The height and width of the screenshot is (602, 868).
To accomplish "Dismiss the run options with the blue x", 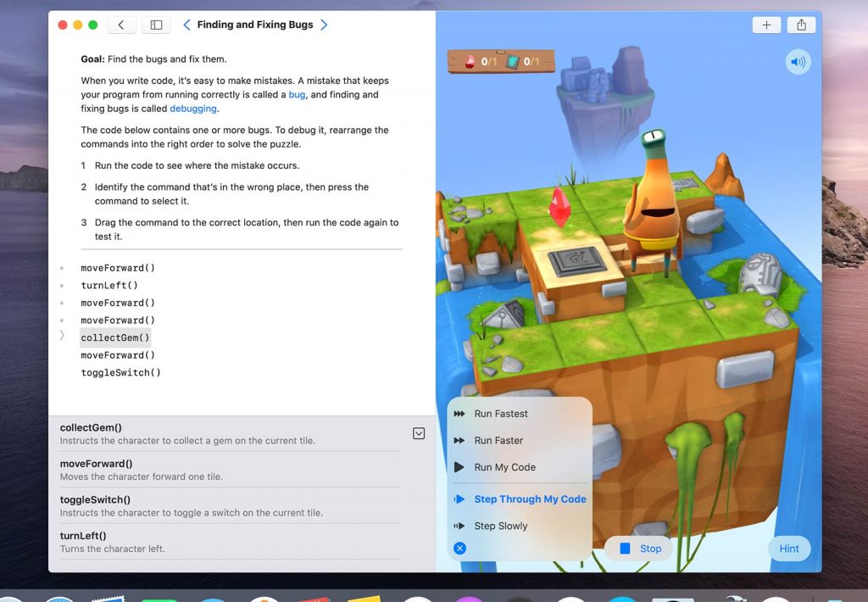I will pos(459,548).
